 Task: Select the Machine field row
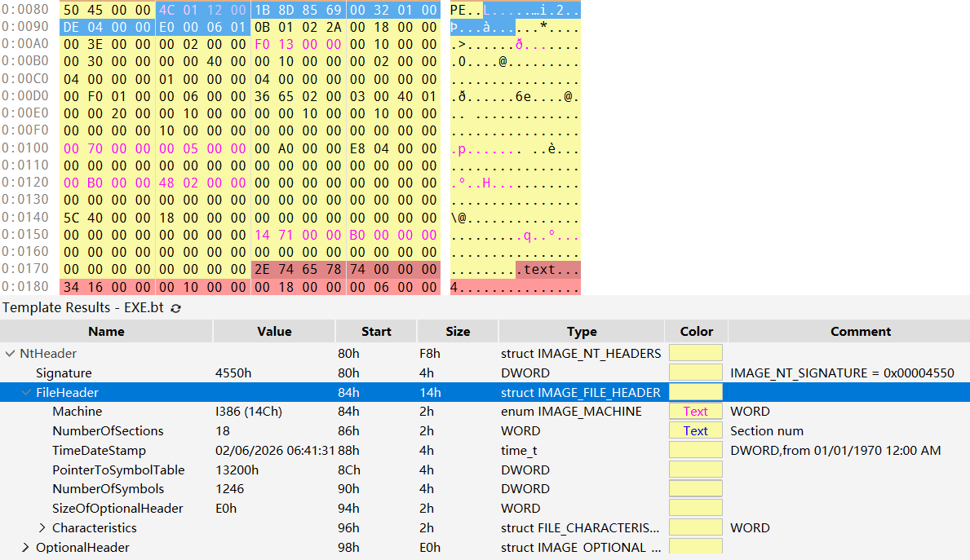point(77,412)
